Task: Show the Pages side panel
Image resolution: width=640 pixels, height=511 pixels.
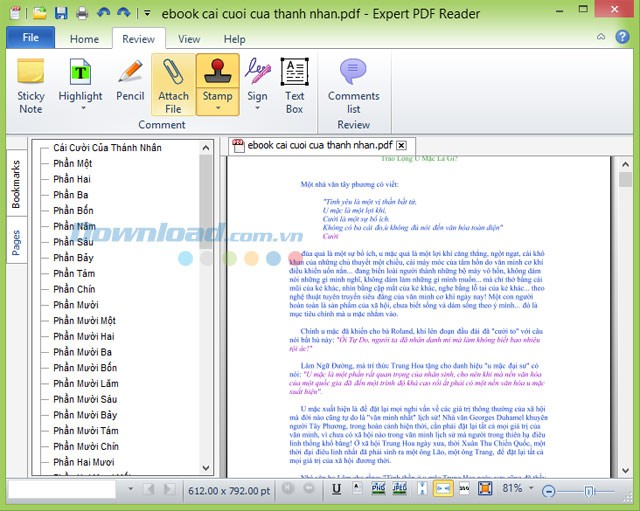Action: 16,242
